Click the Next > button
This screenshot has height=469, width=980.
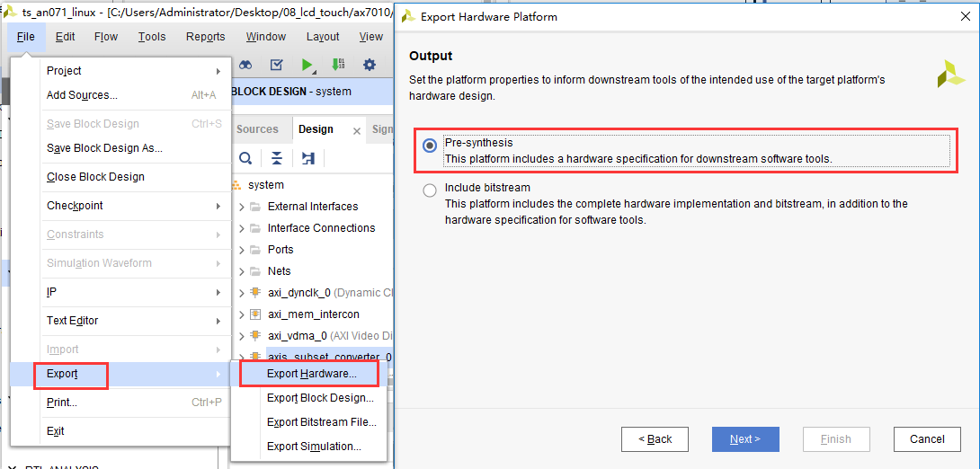(745, 439)
